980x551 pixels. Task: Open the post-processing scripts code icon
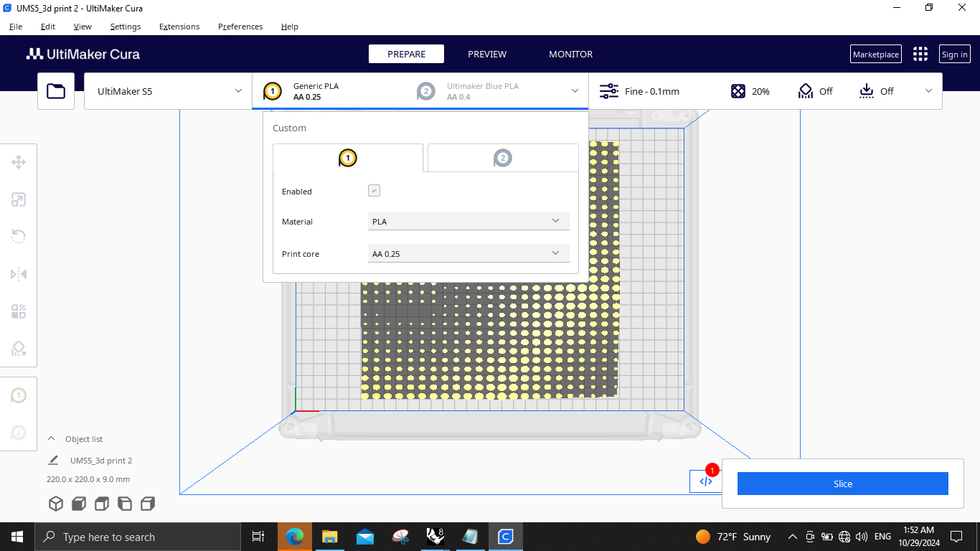(705, 481)
